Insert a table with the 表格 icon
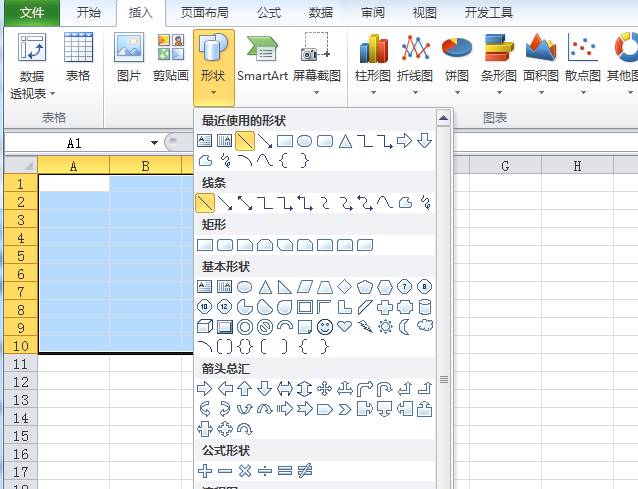 (78, 57)
